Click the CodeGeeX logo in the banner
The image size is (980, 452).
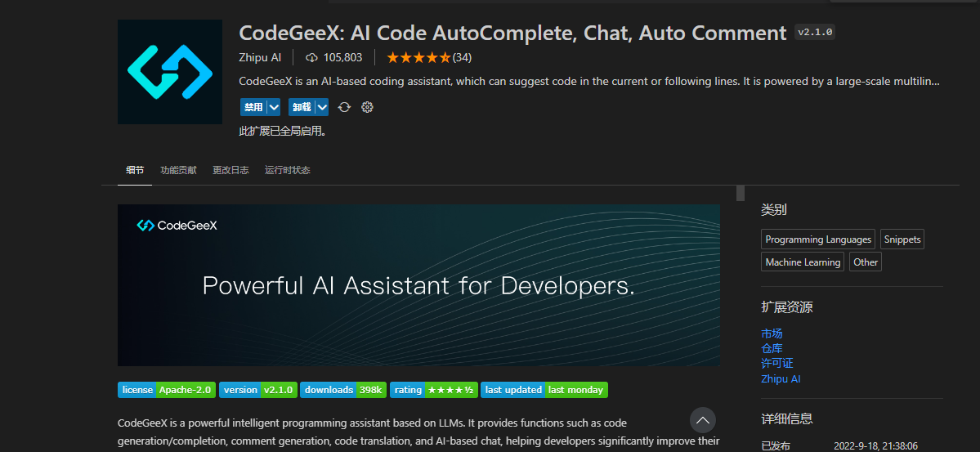pyautogui.click(x=177, y=226)
